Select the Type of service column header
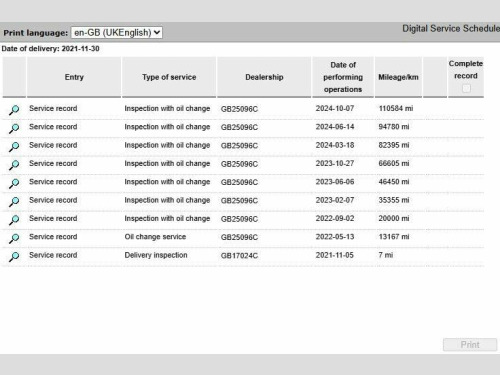Image resolution: width=500 pixels, height=375 pixels. [169, 77]
